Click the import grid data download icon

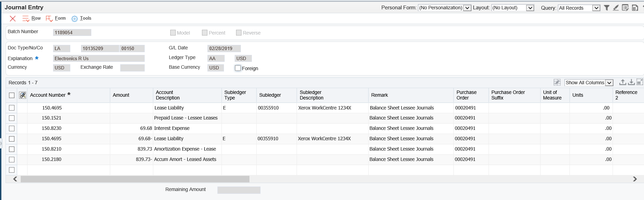click(631, 82)
